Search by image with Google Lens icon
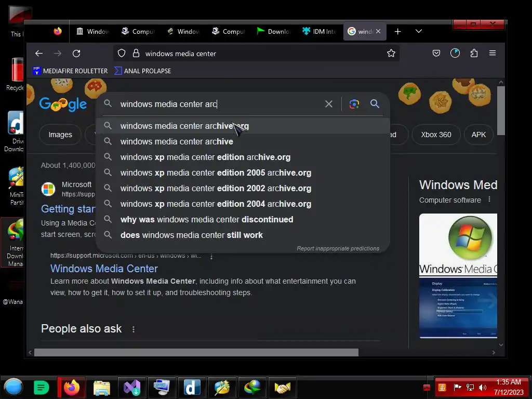The width and height of the screenshot is (532, 399). point(354,104)
